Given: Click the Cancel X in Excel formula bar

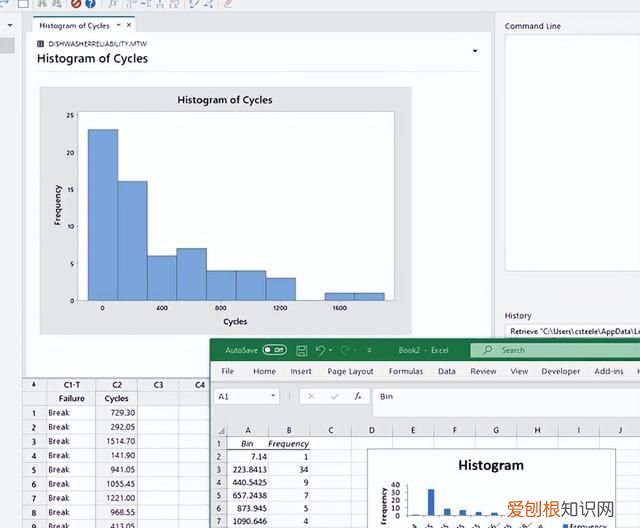Looking at the screenshot, I should [x=312, y=396].
